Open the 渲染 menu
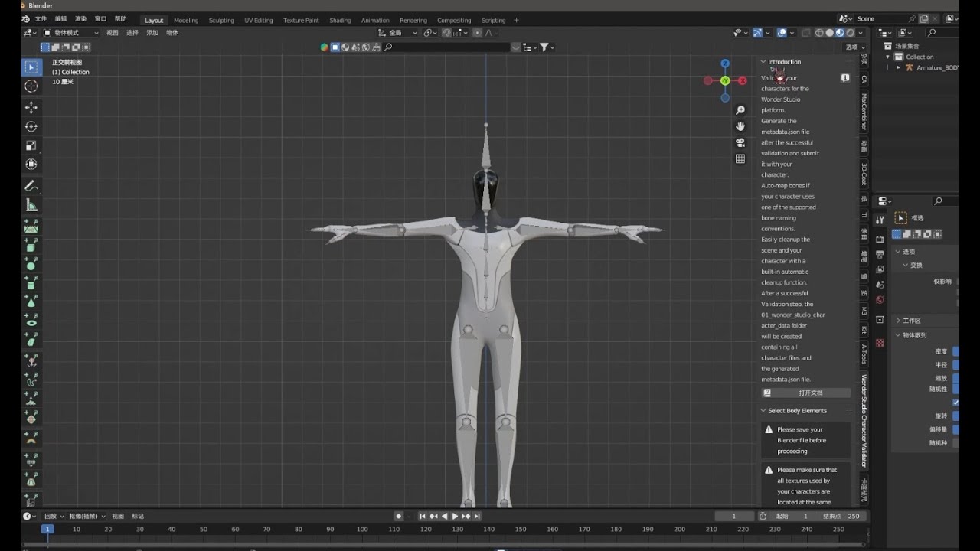Screen dimensions: 980x551 (80, 18)
